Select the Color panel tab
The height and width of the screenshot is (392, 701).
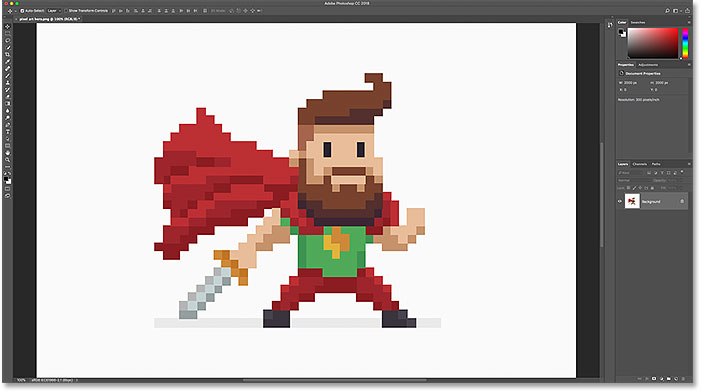point(622,22)
